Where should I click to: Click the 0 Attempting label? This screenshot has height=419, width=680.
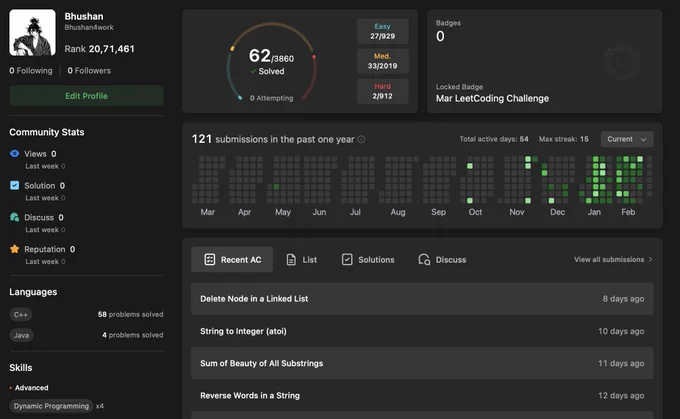coord(271,98)
